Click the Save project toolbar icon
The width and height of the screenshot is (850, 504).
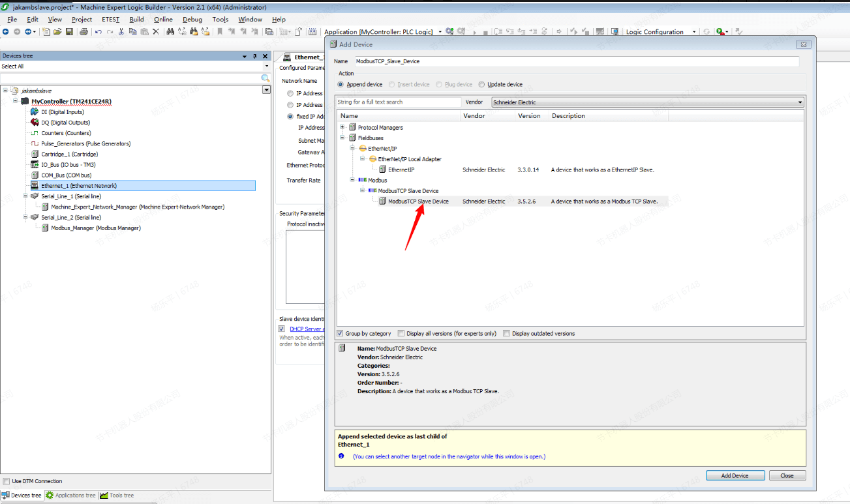(68, 32)
